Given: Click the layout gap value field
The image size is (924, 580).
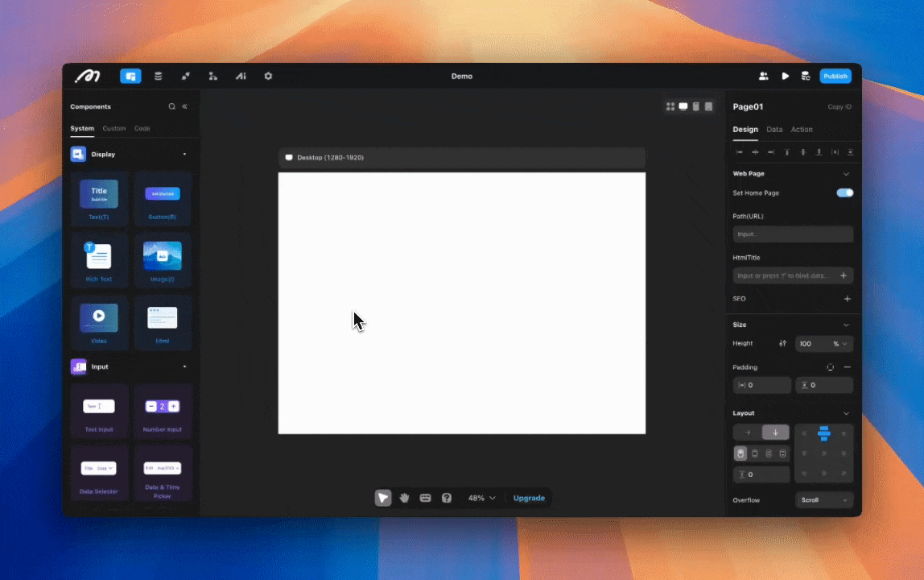Looking at the screenshot, I should [x=761, y=474].
